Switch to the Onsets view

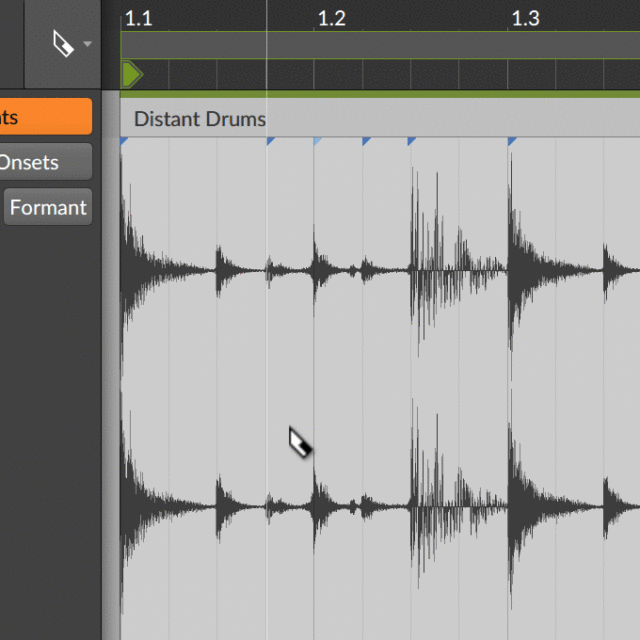tap(46, 162)
